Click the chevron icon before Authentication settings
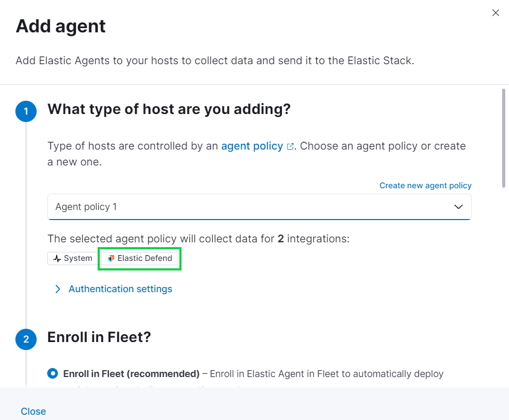 pyautogui.click(x=58, y=289)
